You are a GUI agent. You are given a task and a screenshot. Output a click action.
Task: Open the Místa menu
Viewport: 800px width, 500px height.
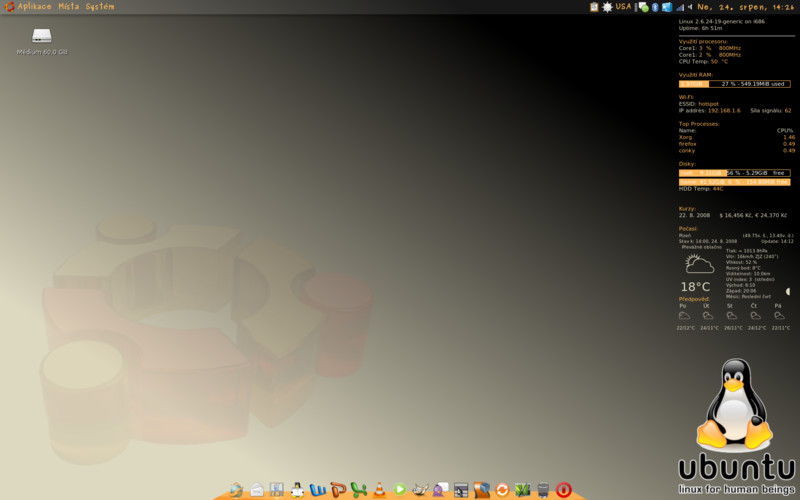click(x=68, y=7)
